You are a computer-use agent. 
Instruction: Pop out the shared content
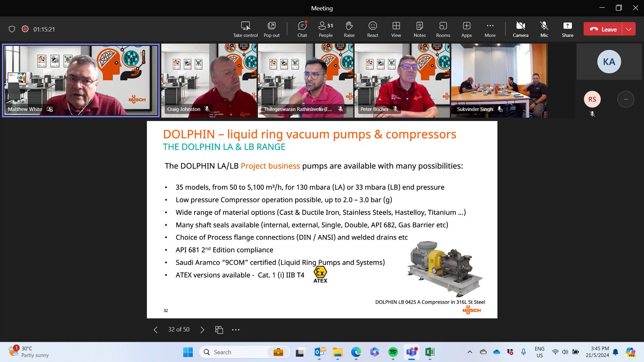(x=271, y=29)
